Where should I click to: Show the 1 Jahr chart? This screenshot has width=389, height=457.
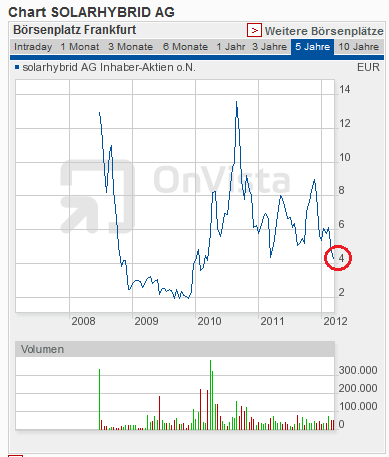(x=231, y=47)
